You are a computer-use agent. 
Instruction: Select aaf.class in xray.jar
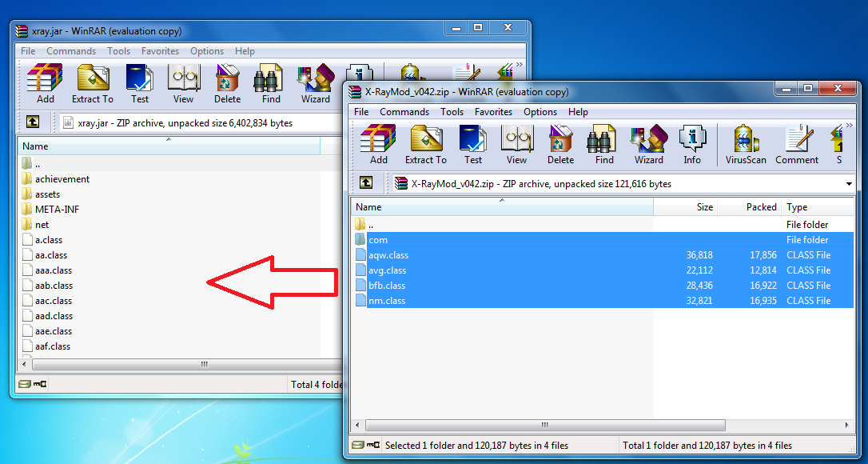click(x=53, y=346)
